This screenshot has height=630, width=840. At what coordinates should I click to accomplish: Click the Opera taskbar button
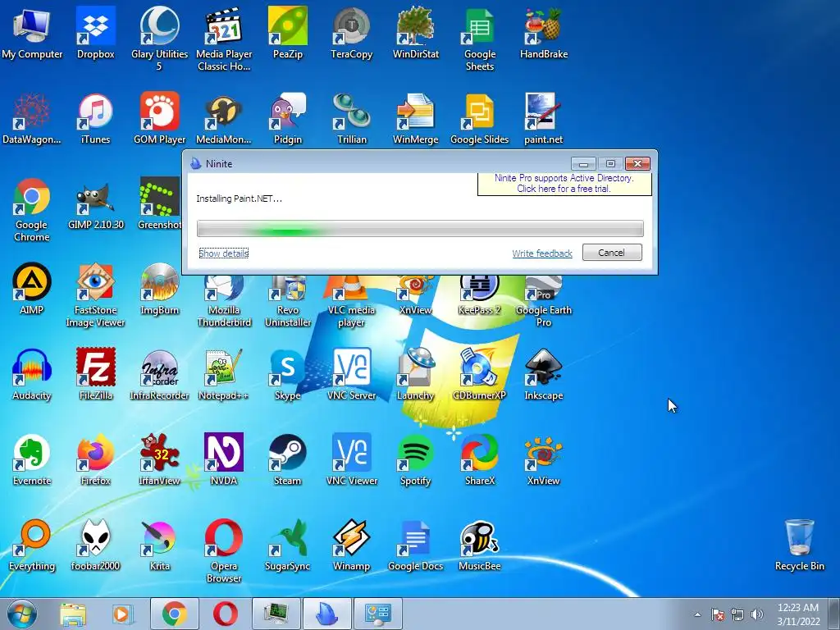225,614
